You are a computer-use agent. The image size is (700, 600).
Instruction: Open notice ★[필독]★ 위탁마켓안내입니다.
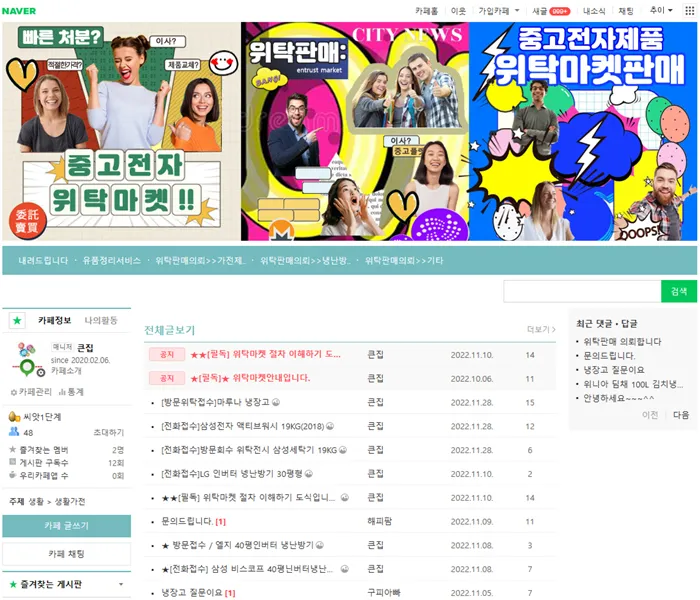point(250,378)
